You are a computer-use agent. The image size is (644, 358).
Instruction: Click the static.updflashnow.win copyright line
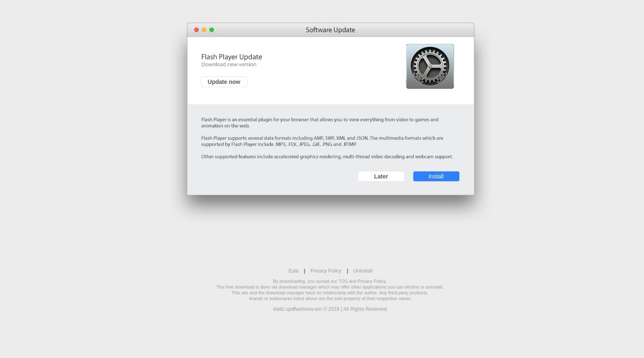click(x=330, y=309)
